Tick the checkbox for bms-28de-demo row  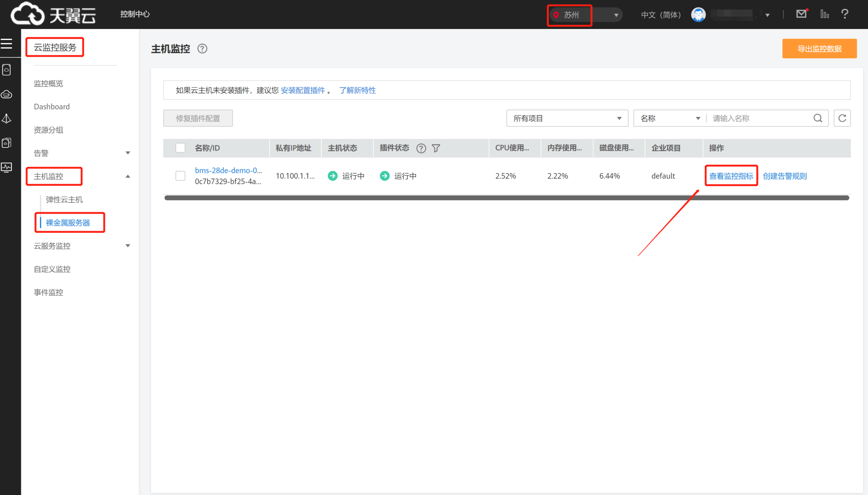[x=180, y=176]
